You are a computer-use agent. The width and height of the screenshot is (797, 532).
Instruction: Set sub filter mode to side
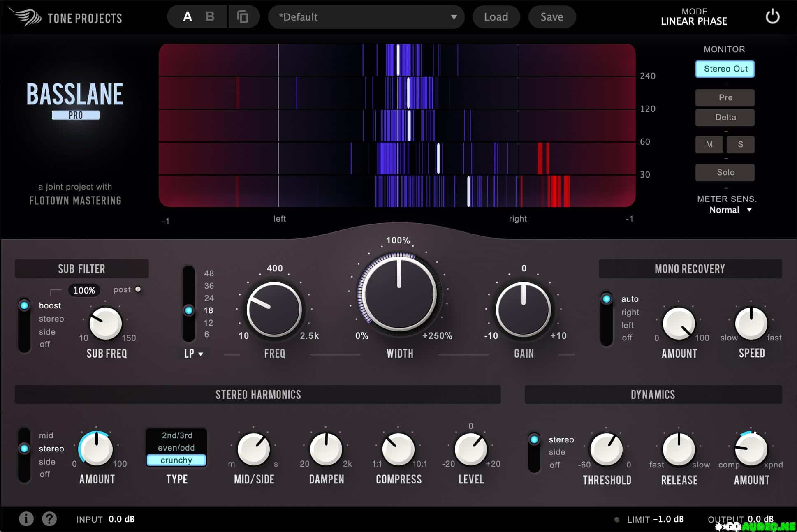tap(47, 332)
